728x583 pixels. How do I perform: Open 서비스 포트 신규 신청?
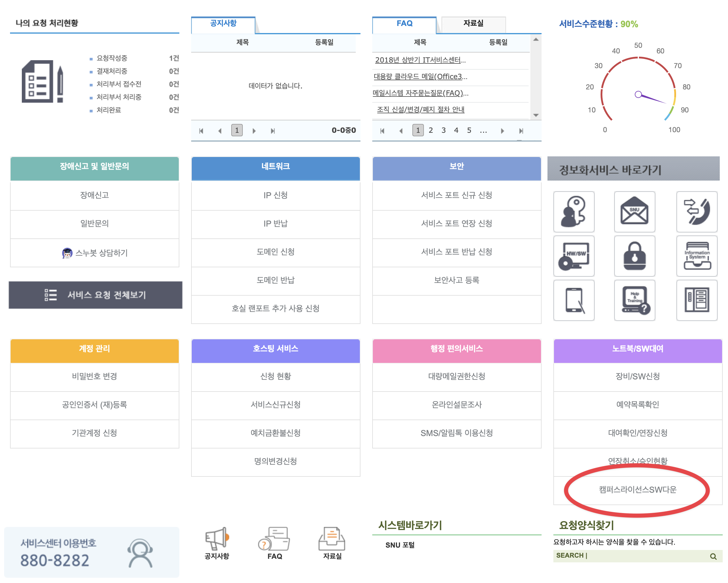457,195
